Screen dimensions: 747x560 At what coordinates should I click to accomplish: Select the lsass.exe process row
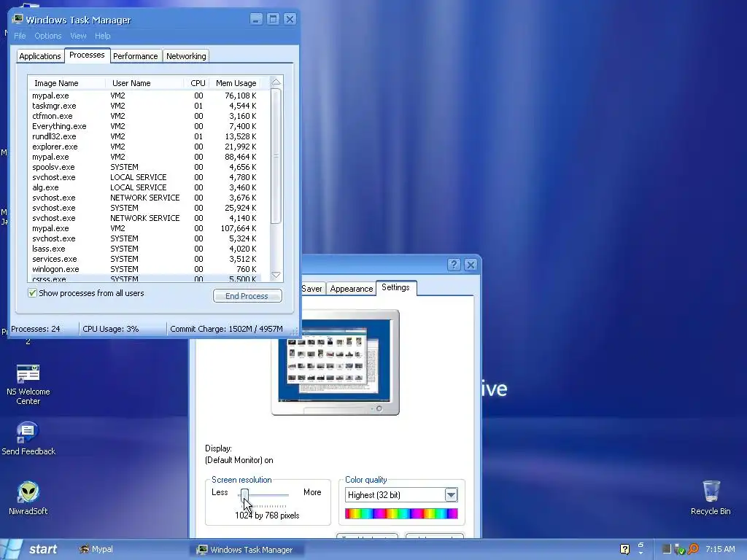point(145,249)
